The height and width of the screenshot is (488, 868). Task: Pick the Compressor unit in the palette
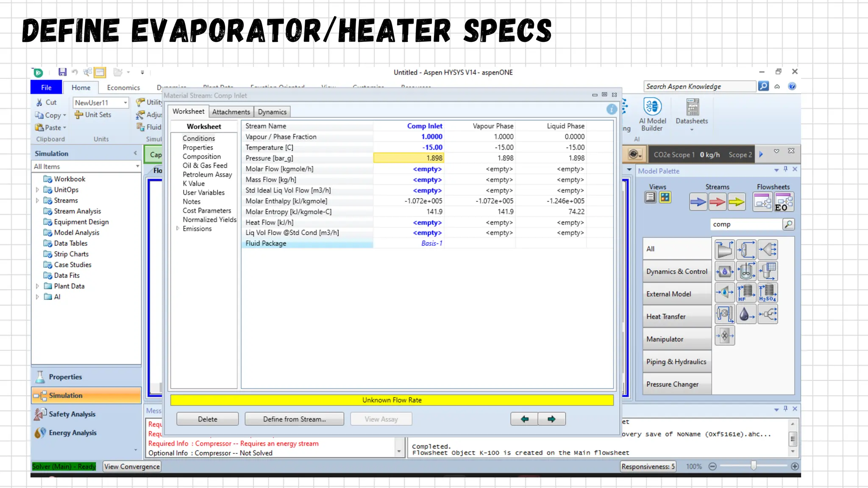[725, 250]
